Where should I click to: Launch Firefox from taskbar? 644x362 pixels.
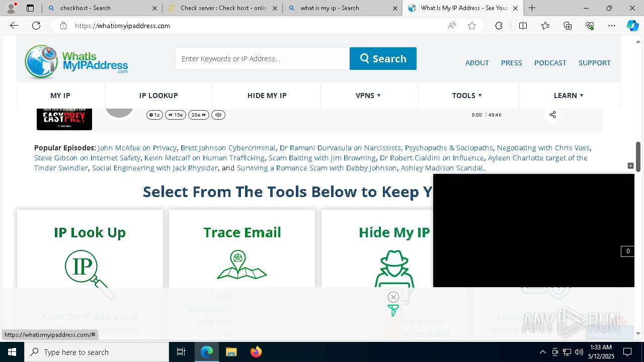click(x=256, y=352)
